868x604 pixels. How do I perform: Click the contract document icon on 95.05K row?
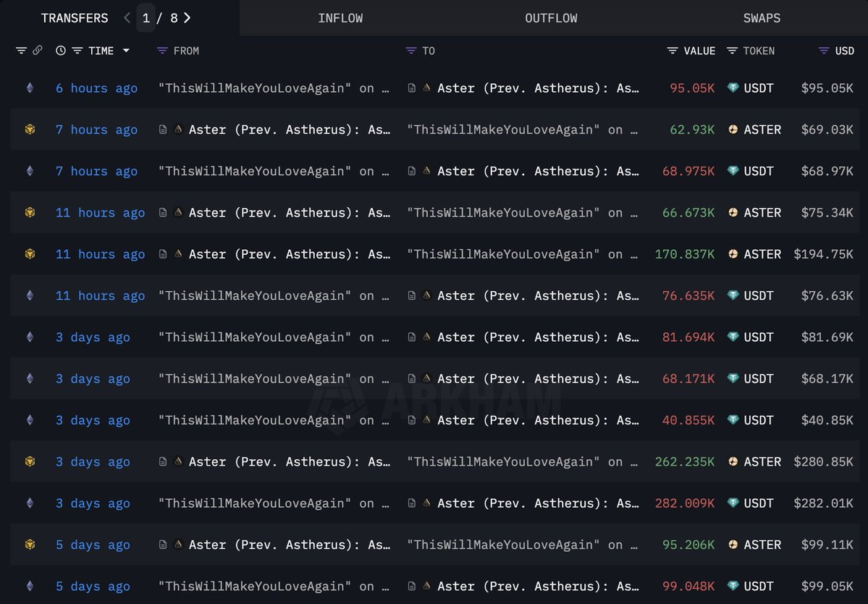(x=411, y=88)
